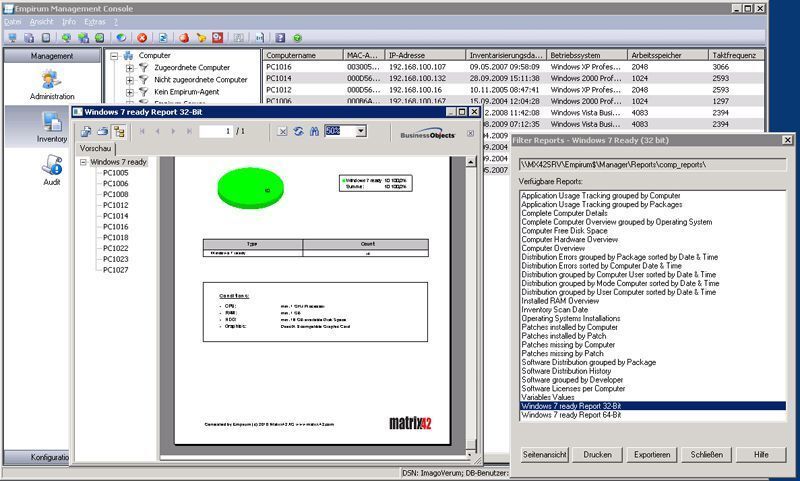Close the Vorschau preview tab with small X
The image size is (800, 481).
tap(470, 134)
